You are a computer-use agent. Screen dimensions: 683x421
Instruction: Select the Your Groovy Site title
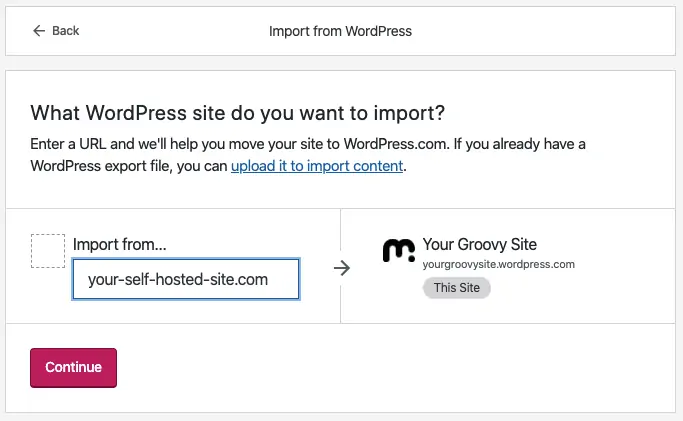tap(479, 244)
